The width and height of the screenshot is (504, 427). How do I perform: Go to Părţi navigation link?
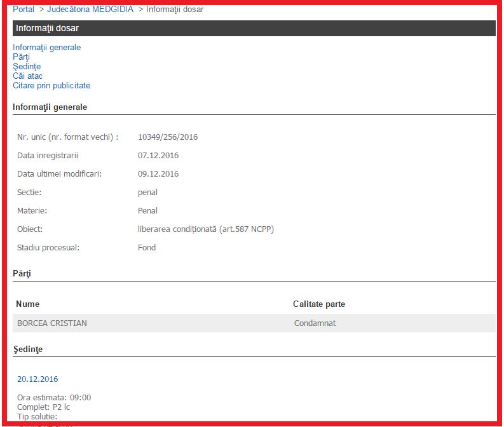click(x=21, y=57)
